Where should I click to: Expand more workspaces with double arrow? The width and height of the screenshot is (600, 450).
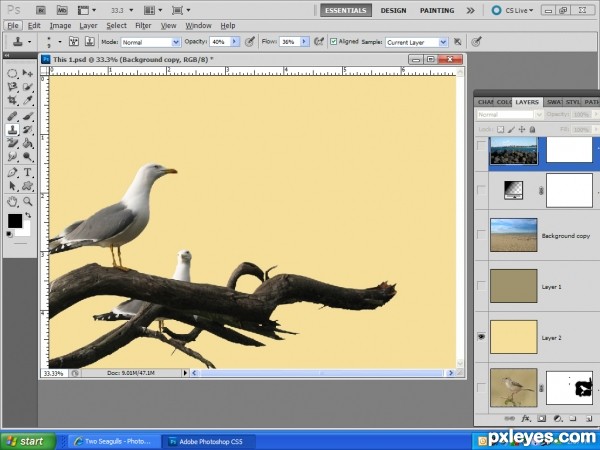pos(470,10)
